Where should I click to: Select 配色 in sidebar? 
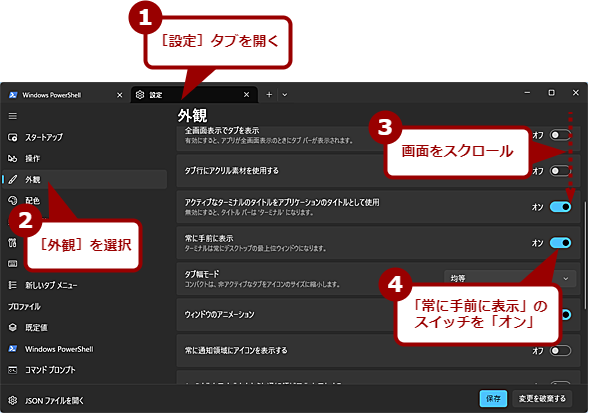85,201
